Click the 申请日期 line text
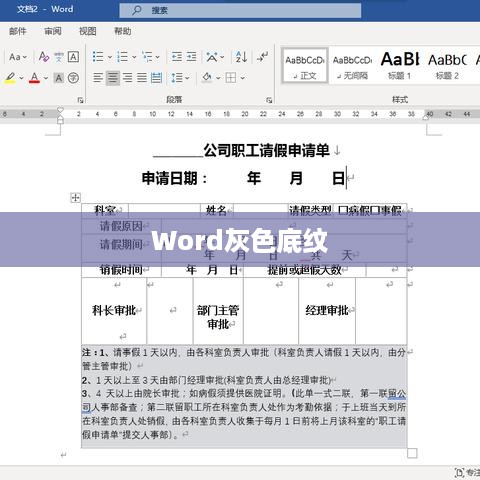This screenshot has height=480, width=480. [243, 178]
